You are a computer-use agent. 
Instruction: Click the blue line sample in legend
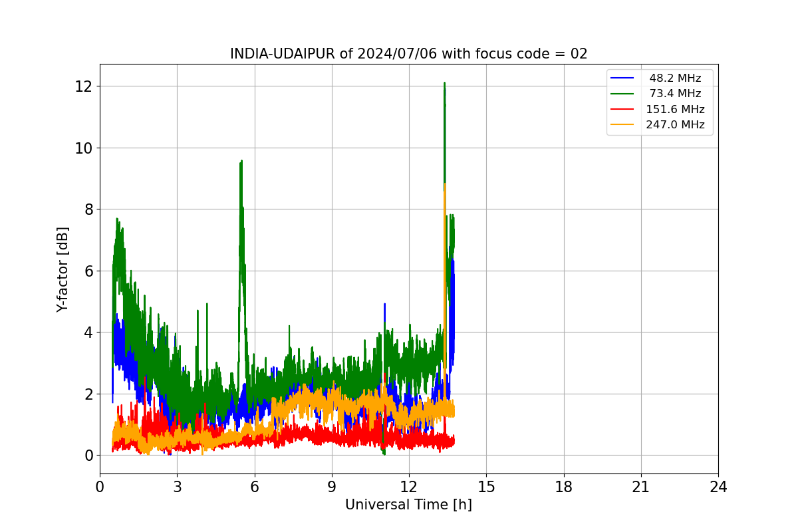point(622,78)
